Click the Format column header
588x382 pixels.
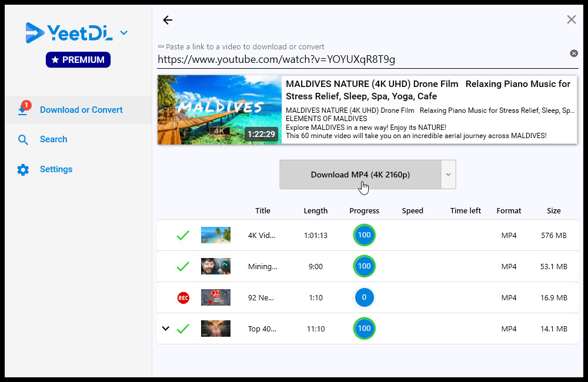point(509,210)
